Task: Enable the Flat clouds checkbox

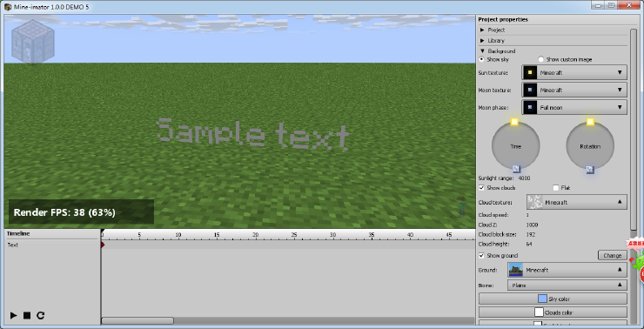Action: point(556,188)
